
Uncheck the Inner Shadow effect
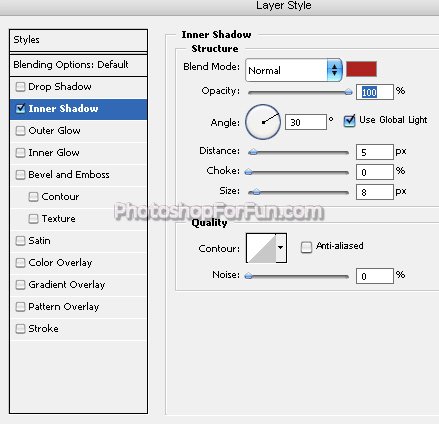(20, 108)
